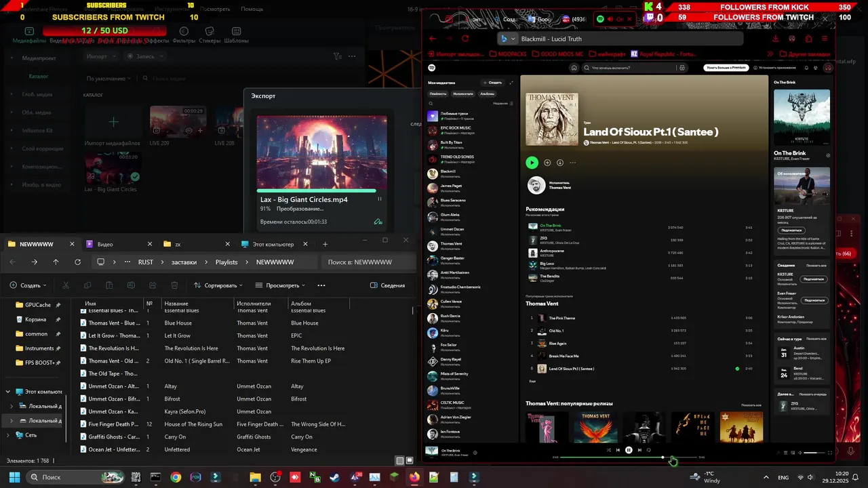
Task: Collapse Этот компьютер tree node
Action: (x=8, y=392)
